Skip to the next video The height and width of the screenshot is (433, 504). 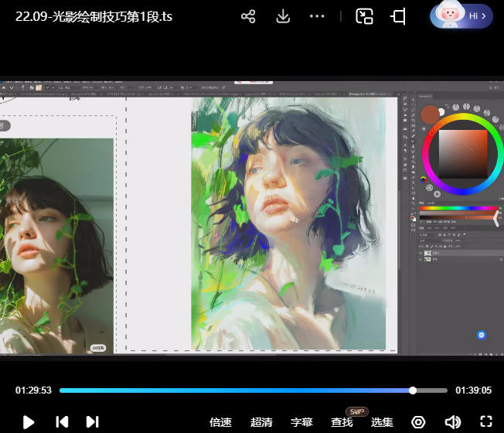pos(92,421)
